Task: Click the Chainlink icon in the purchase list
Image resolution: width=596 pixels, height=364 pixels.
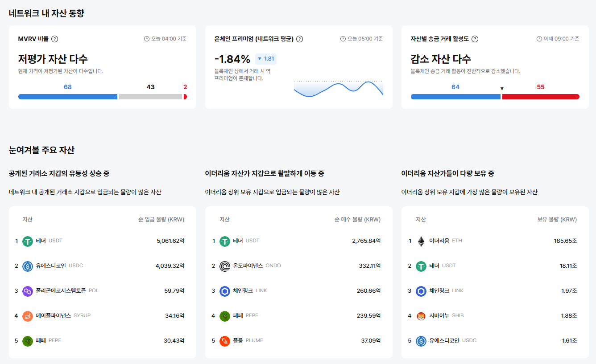Action: click(x=225, y=290)
